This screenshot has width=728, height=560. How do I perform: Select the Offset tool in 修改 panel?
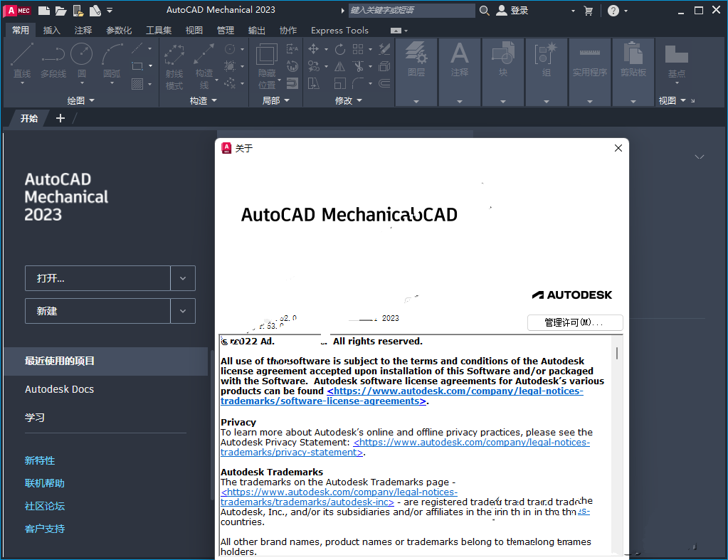(384, 83)
